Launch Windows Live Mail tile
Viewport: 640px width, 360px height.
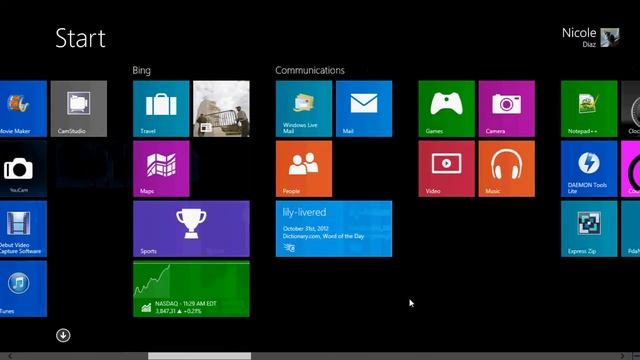tap(304, 109)
